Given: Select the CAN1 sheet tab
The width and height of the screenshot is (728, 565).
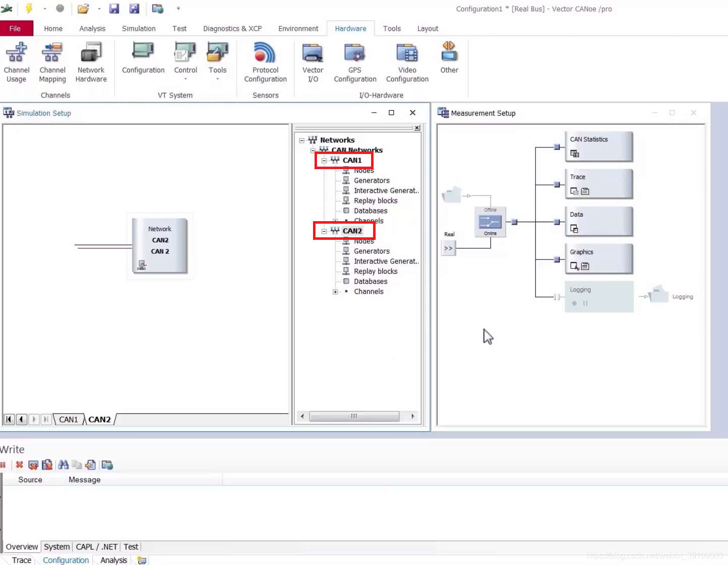Looking at the screenshot, I should point(69,420).
